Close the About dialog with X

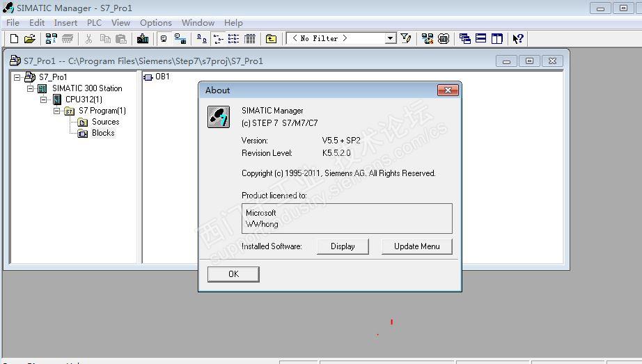448,90
